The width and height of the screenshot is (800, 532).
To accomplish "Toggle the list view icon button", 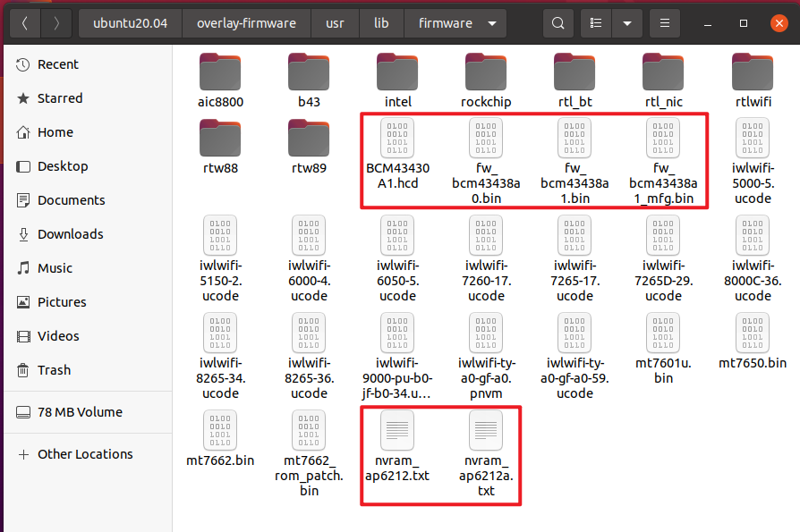I will (x=597, y=23).
